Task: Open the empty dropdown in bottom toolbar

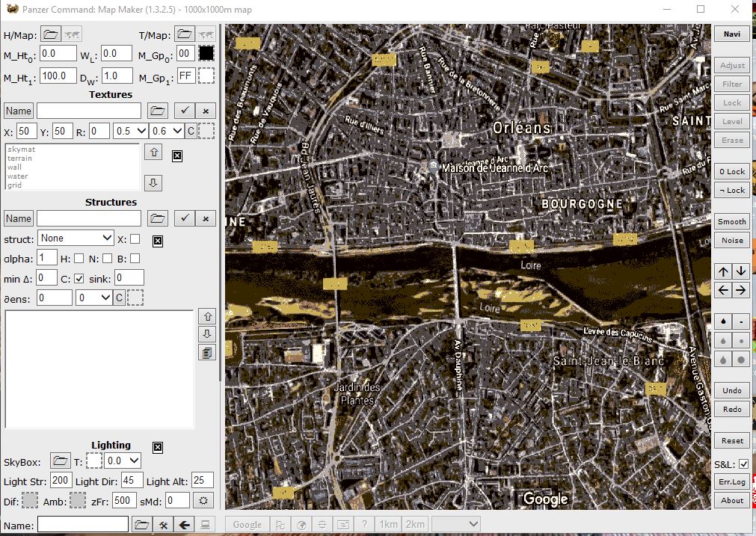Action: (456, 525)
